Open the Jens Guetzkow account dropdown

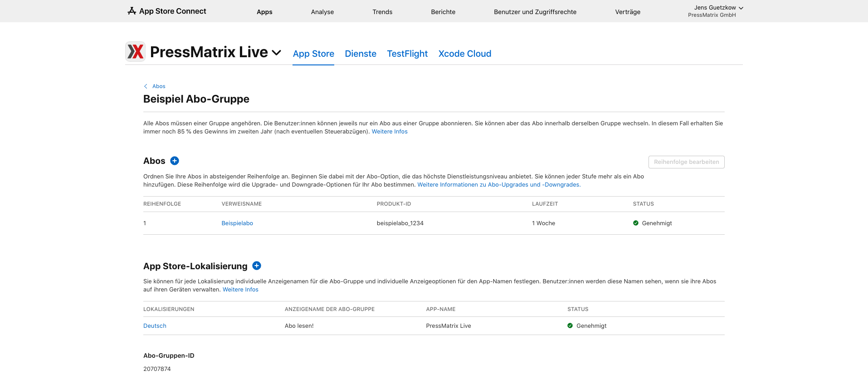click(718, 8)
